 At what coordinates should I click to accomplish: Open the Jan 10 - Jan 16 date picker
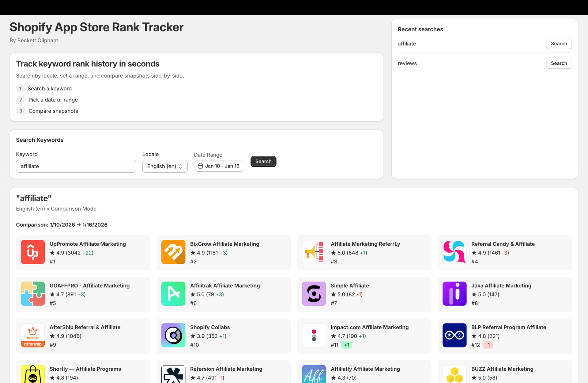[219, 166]
